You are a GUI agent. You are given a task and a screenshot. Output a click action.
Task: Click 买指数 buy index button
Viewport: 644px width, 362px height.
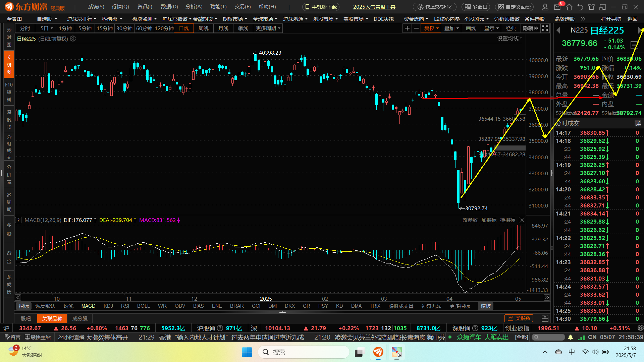[519, 318]
